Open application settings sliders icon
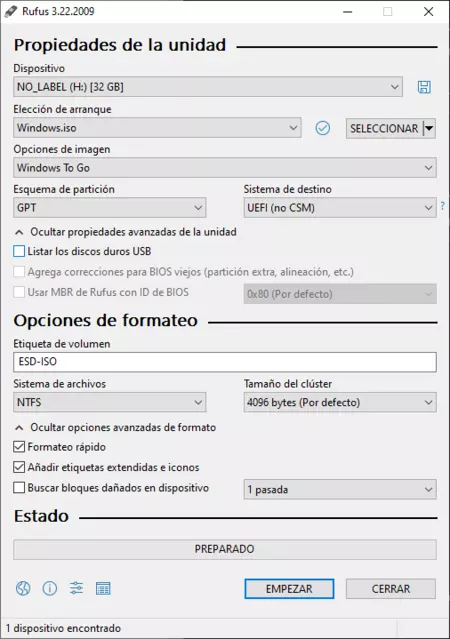Viewport: 450px width, 639px height. [76, 588]
